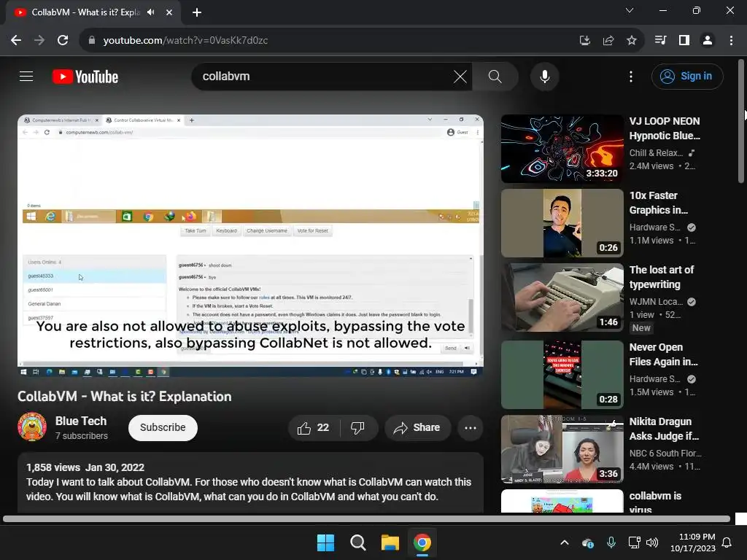Click the Chrome taskbar icon
The width and height of the screenshot is (747, 560).
click(x=422, y=542)
